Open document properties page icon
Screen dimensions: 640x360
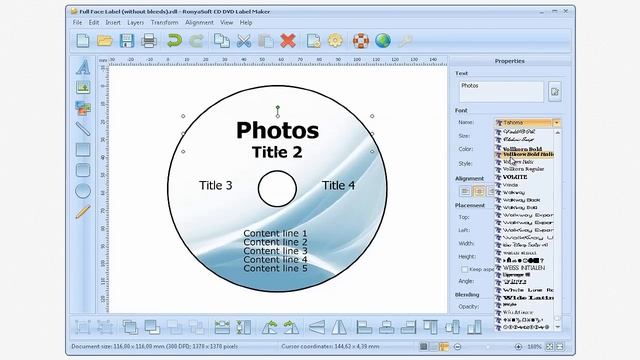pos(313,41)
